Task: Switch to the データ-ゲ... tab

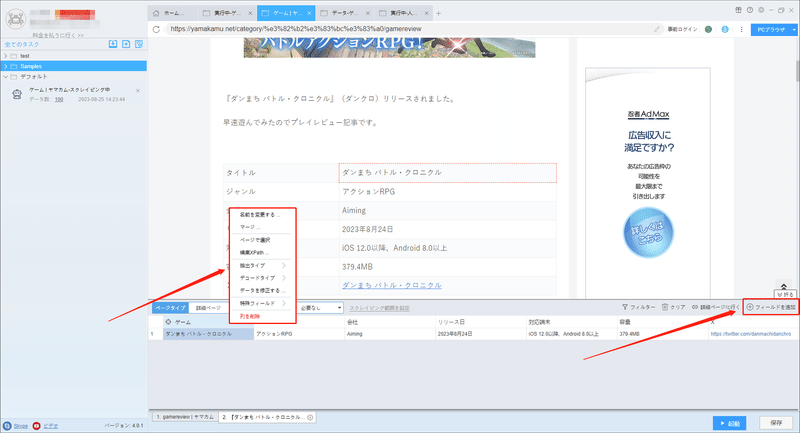Action: point(345,13)
